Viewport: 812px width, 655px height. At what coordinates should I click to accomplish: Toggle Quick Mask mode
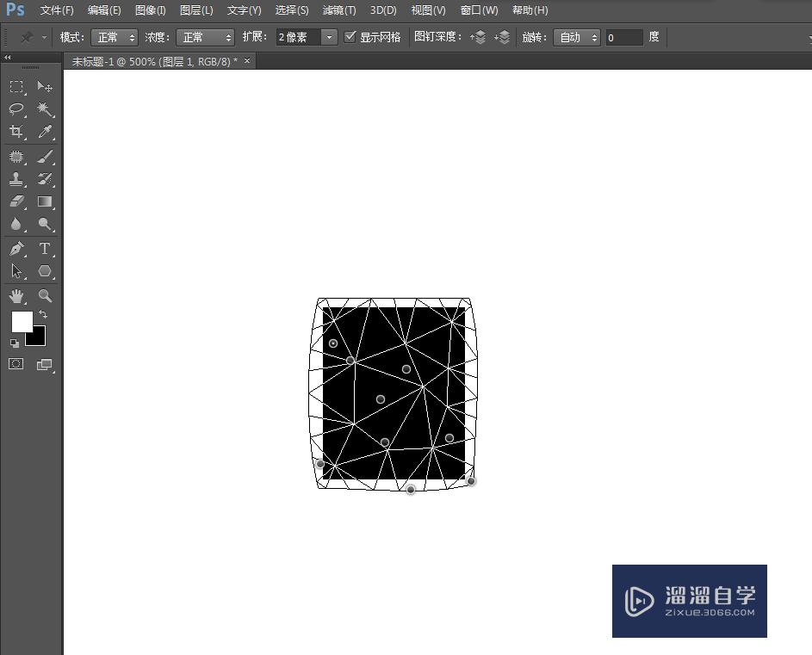pos(16,364)
